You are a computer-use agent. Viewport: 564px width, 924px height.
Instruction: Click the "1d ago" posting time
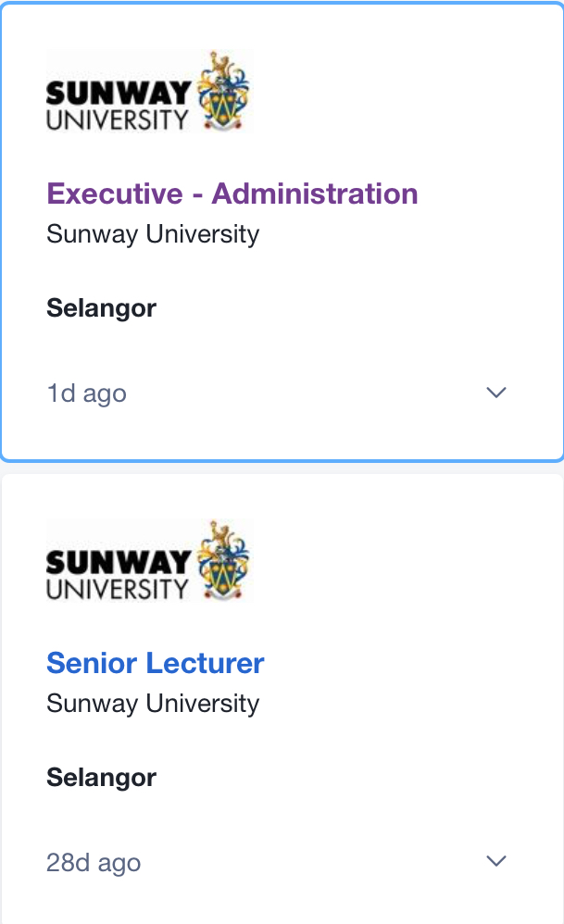pos(86,393)
